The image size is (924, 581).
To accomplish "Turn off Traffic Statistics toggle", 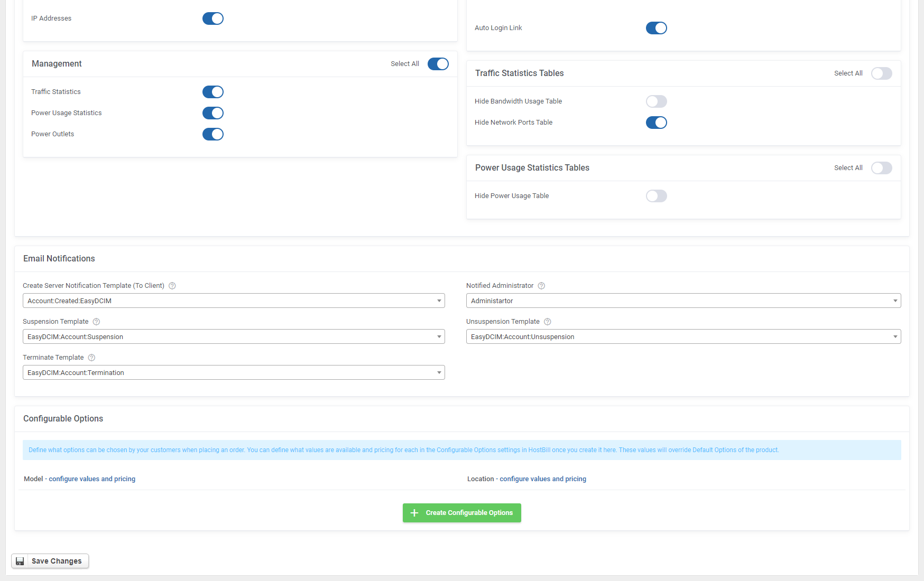I will 213,92.
